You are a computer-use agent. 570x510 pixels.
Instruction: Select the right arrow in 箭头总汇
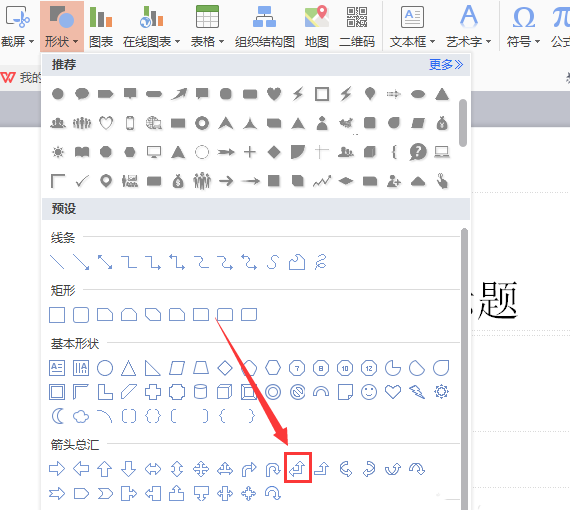coord(57,469)
